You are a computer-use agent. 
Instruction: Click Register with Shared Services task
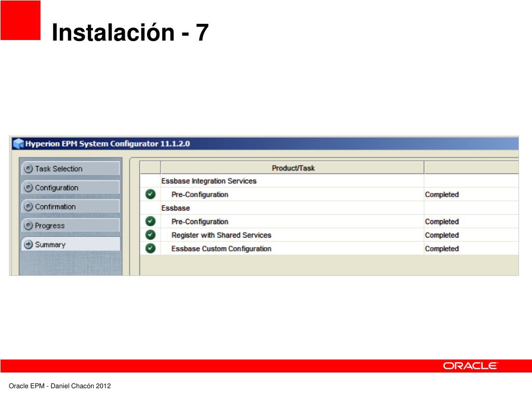[x=221, y=235]
